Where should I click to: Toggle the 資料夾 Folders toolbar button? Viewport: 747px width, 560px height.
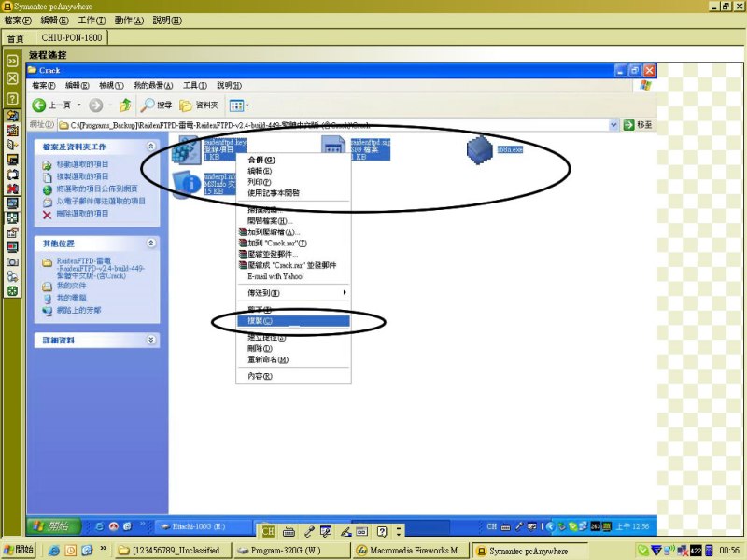[x=199, y=105]
